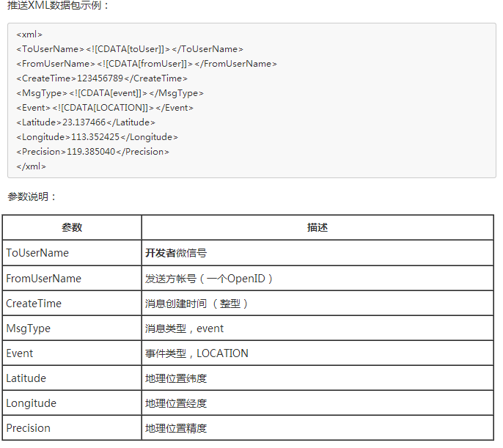Click the 描述 column header in the table

(x=317, y=227)
